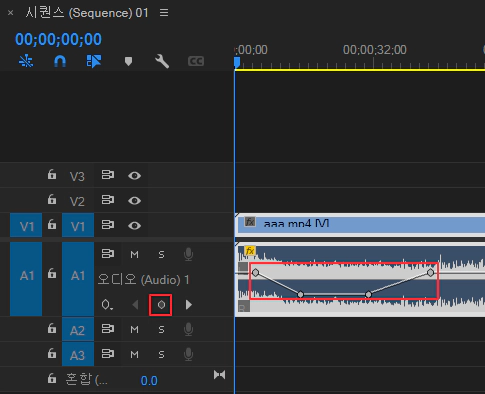
Task: Toggle sync lock for track V1
Action: (x=108, y=225)
